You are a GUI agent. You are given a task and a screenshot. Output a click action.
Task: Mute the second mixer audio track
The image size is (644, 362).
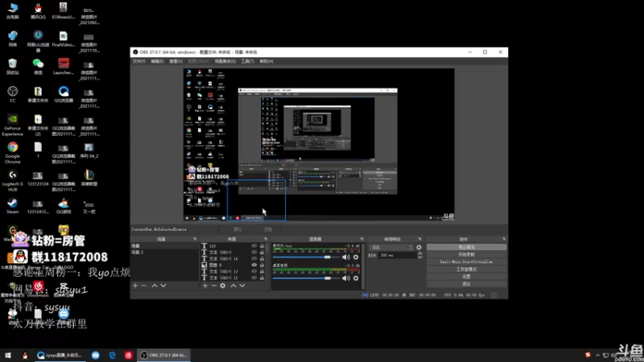click(x=346, y=278)
